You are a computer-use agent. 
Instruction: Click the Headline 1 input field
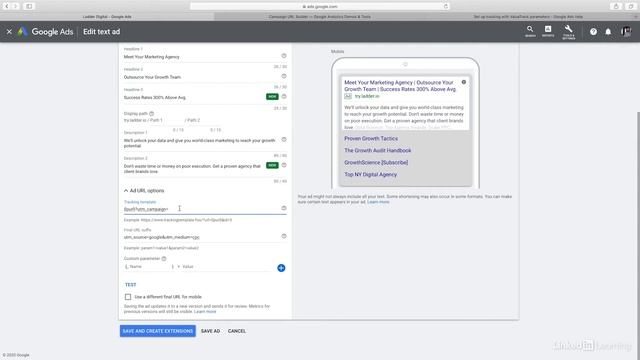click(x=200, y=57)
